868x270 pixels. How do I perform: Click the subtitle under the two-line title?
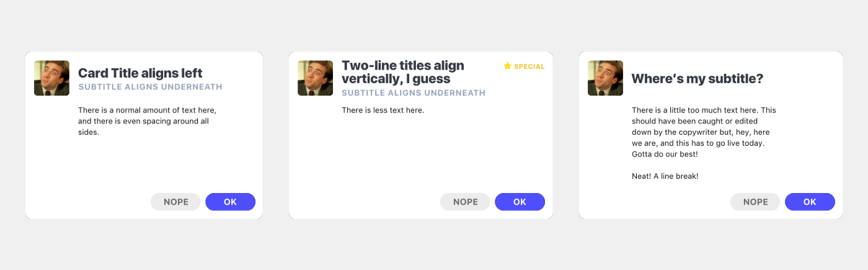[x=414, y=93]
